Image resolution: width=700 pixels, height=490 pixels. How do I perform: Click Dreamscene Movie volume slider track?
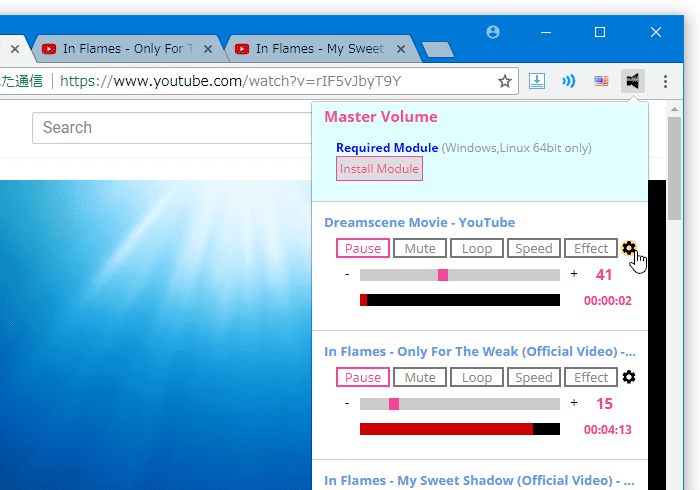pyautogui.click(x=460, y=275)
